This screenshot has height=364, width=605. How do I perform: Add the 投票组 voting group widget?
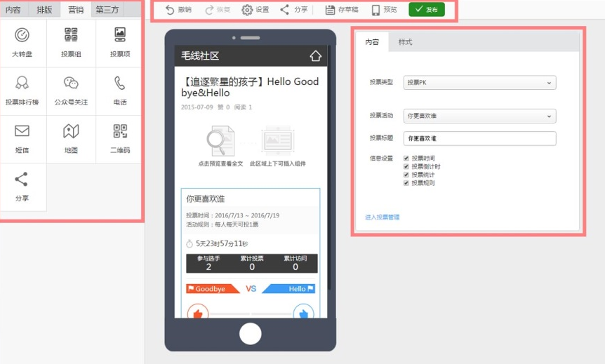pos(71,42)
